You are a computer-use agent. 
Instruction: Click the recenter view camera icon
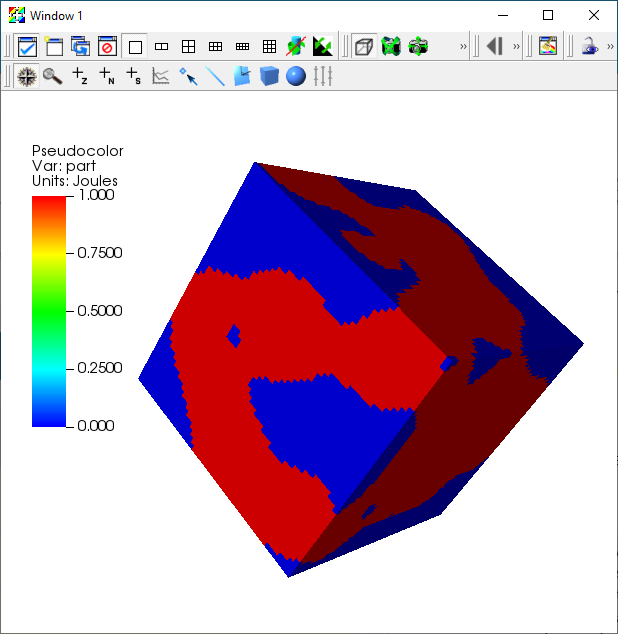[x=418, y=46]
